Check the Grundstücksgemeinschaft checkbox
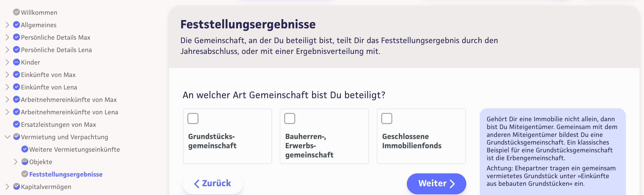 point(193,118)
